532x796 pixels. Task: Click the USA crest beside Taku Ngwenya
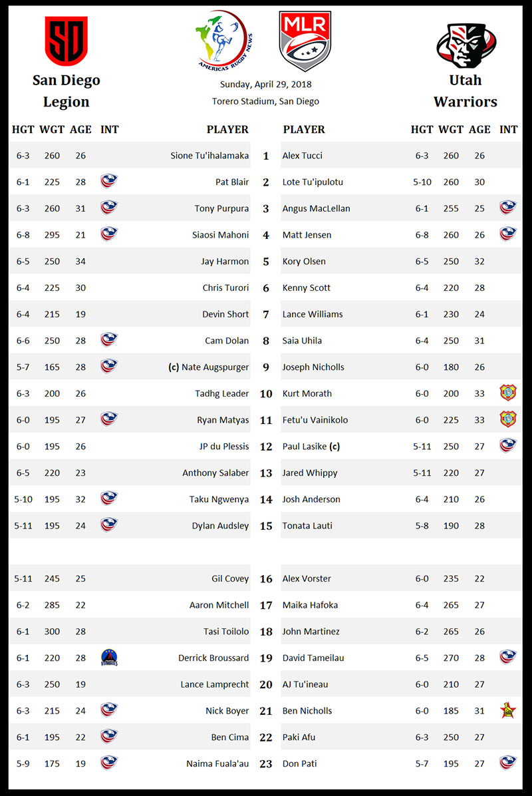(x=109, y=498)
